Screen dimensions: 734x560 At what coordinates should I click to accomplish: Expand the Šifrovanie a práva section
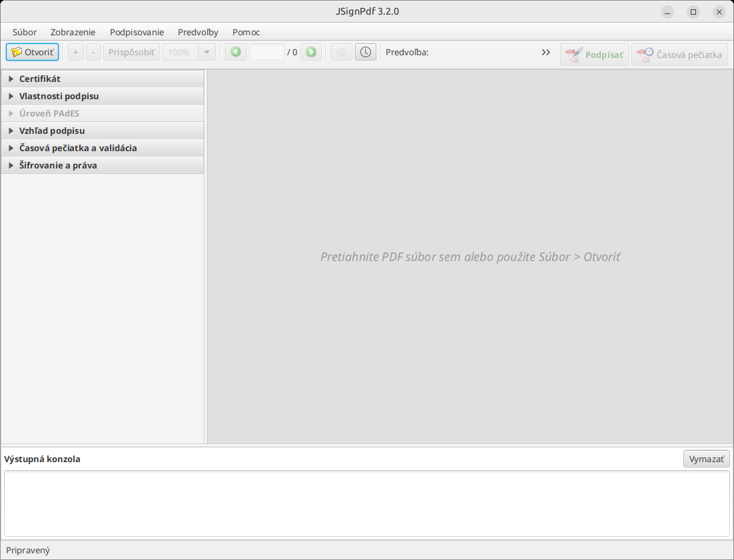pos(103,165)
